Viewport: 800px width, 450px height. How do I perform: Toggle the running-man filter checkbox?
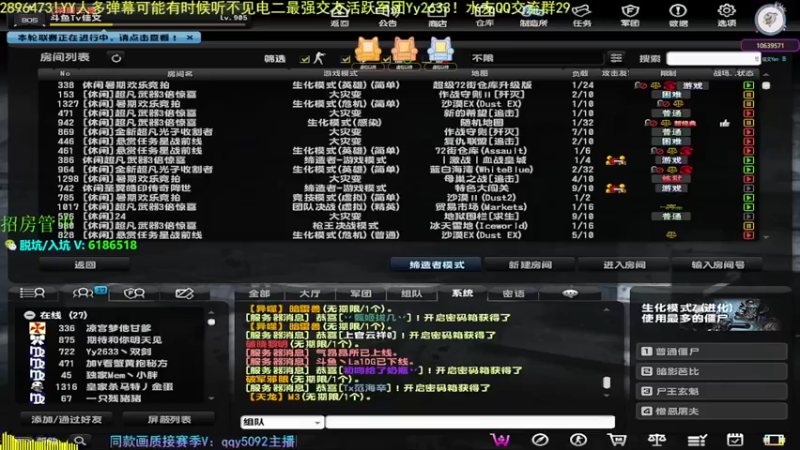(305, 59)
